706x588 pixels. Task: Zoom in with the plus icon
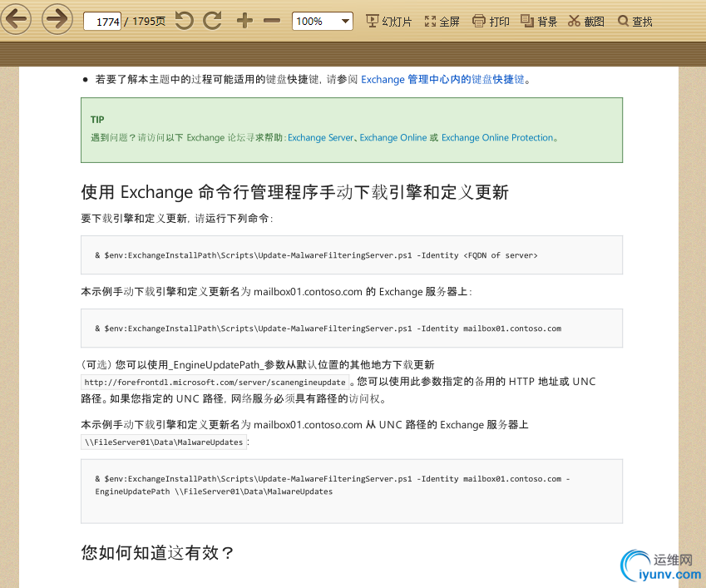(244, 21)
